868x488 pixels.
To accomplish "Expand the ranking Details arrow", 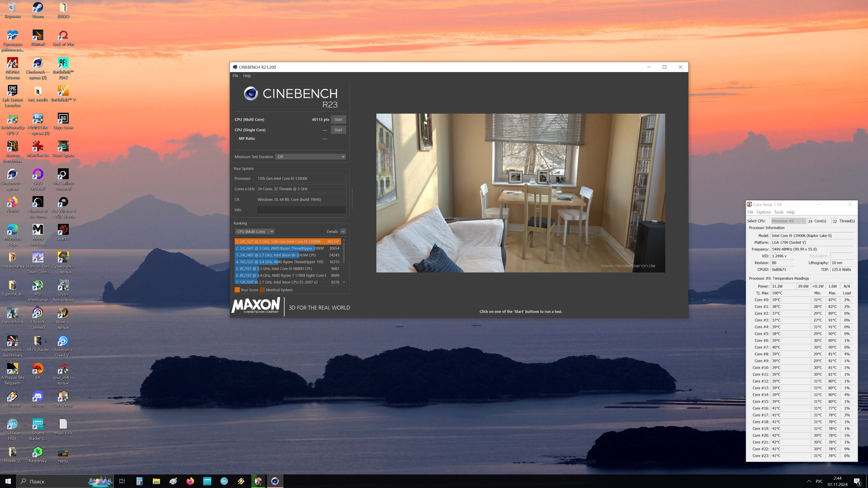I will click(343, 231).
